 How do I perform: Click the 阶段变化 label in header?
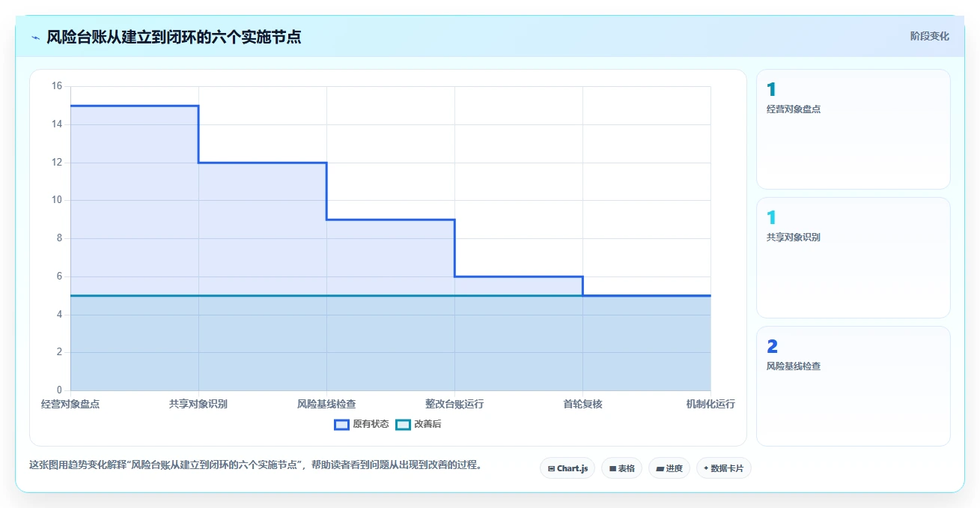(x=929, y=36)
